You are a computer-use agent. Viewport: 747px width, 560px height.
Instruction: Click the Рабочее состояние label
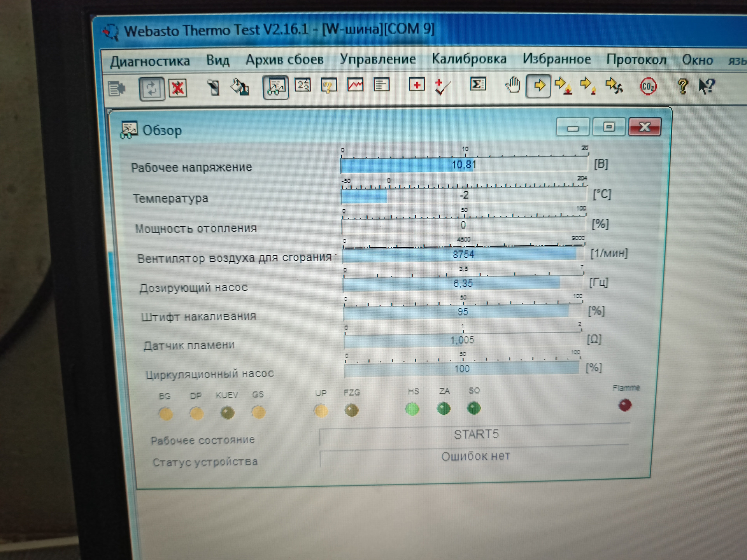(x=203, y=440)
